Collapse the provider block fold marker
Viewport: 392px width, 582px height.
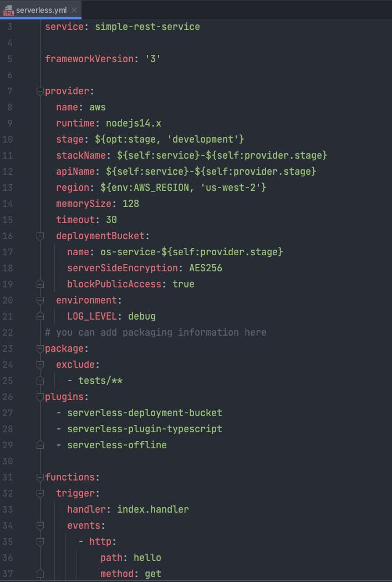pyautogui.click(x=40, y=91)
